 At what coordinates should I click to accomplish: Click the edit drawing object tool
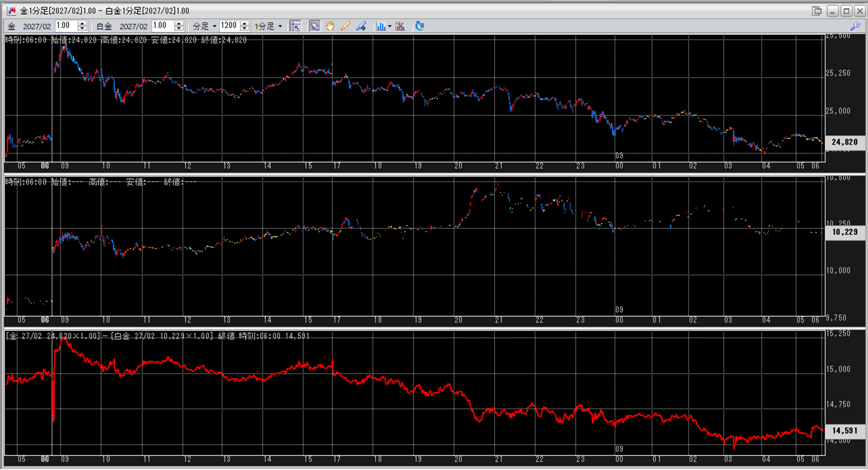tap(361, 26)
